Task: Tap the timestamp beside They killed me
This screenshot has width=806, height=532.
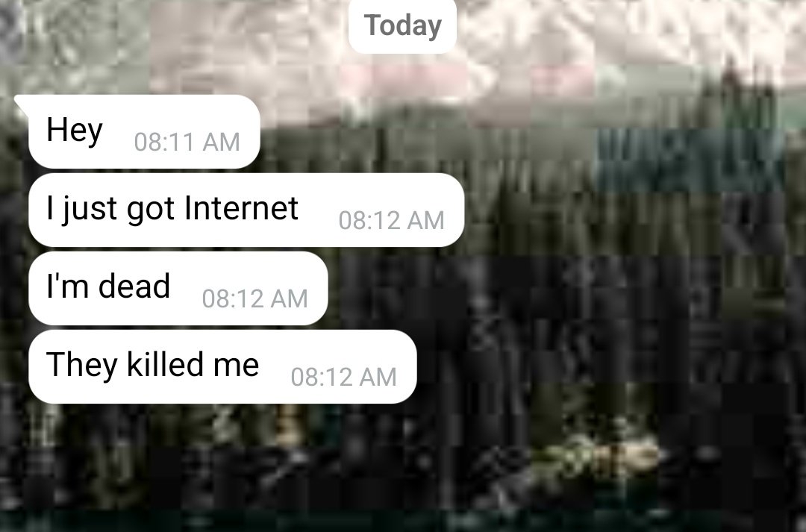Action: pyautogui.click(x=344, y=378)
